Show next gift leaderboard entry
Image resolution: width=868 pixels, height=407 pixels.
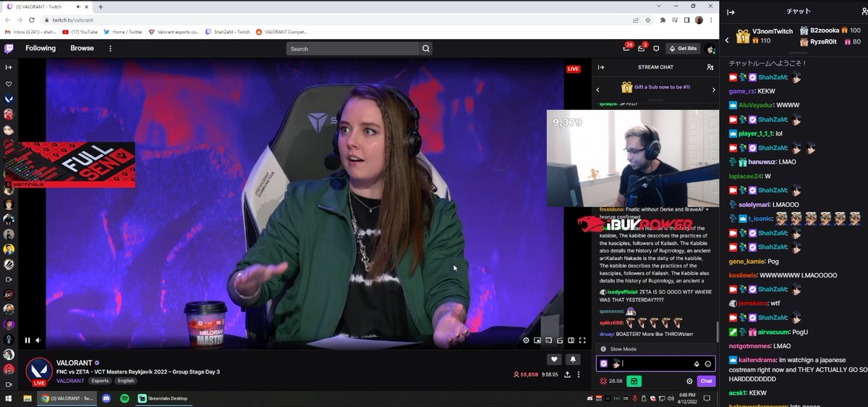pyautogui.click(x=713, y=90)
